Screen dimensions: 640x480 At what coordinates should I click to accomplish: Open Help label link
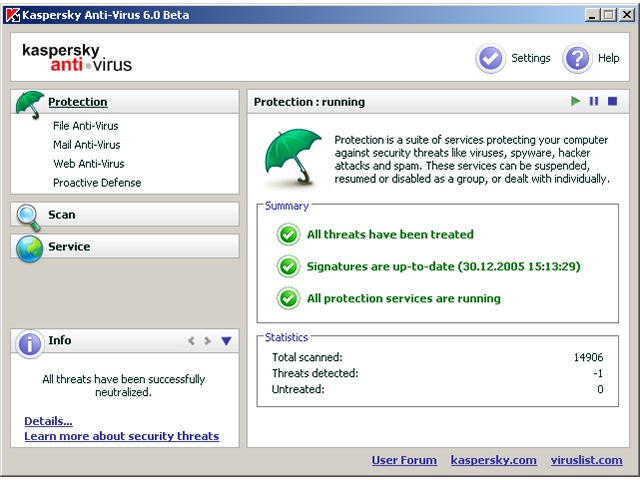(609, 58)
